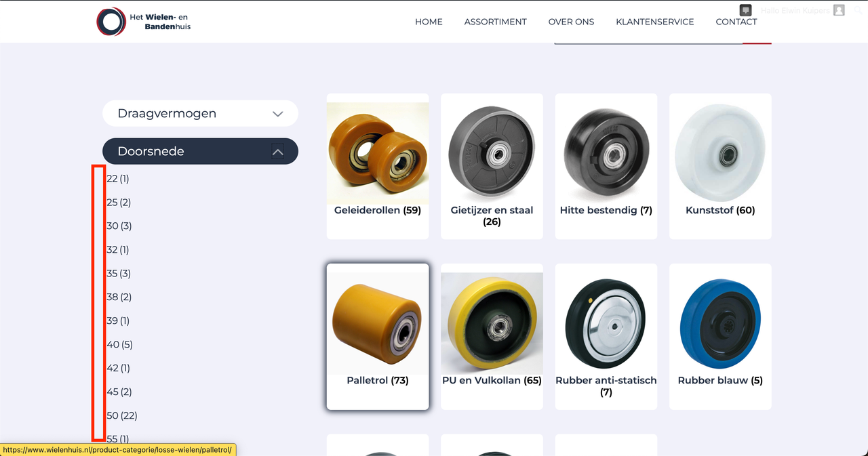Click the Het Wielen- en Bandenhuis logo
The width and height of the screenshot is (868, 456).
point(143,22)
